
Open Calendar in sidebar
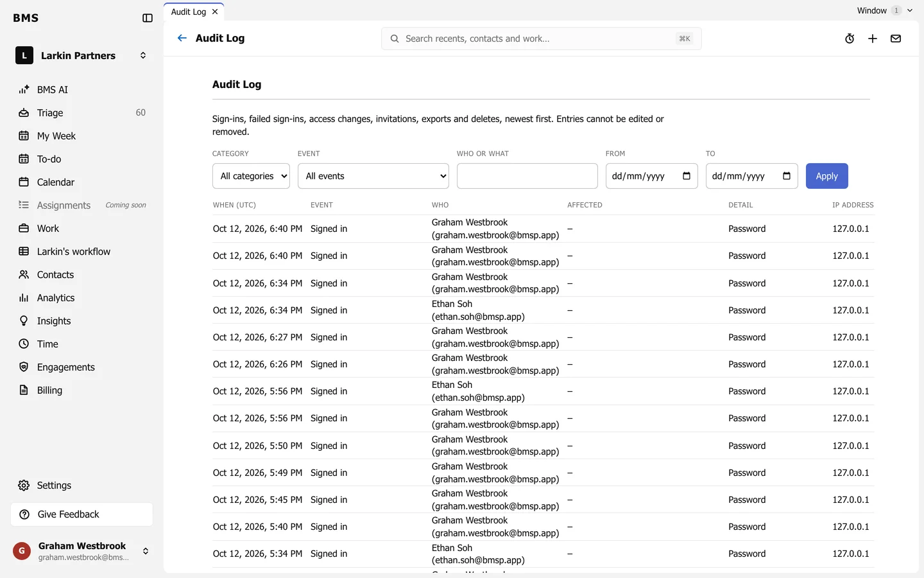pos(81,182)
